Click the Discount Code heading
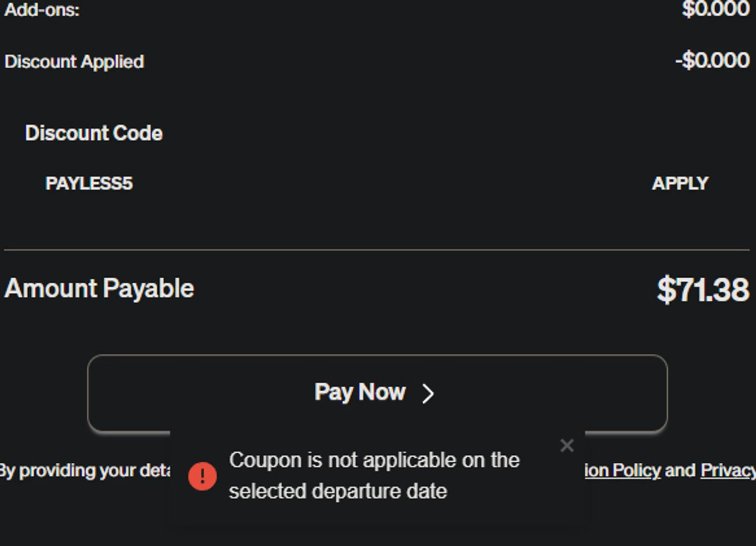 click(x=94, y=133)
